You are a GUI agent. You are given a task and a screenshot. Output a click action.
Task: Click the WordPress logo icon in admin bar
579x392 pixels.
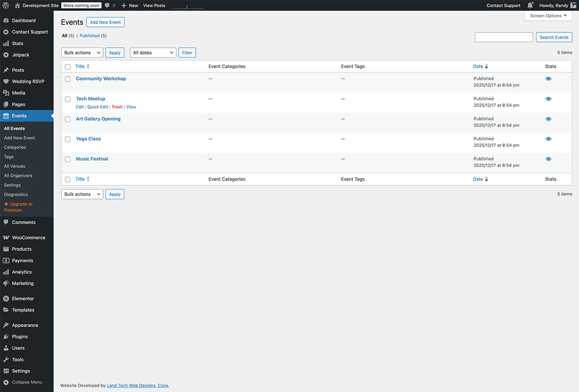6,5
